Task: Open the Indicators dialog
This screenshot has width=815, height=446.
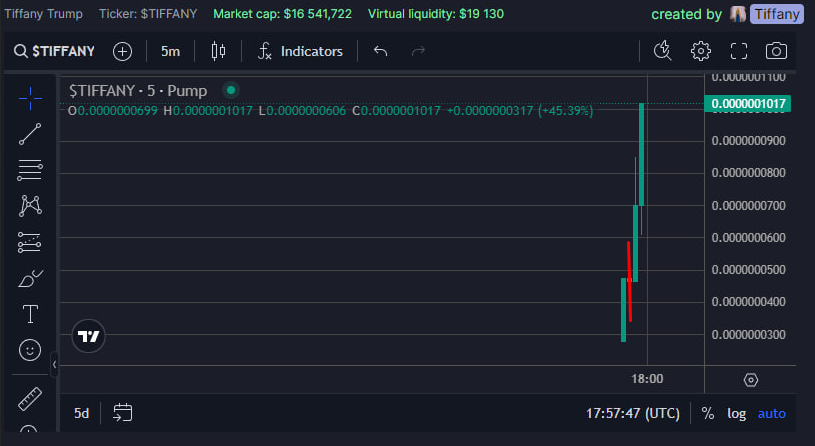Action: [300, 51]
